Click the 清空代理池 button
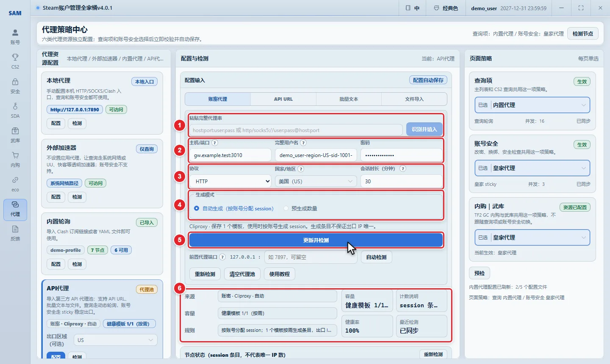 tap(242, 274)
